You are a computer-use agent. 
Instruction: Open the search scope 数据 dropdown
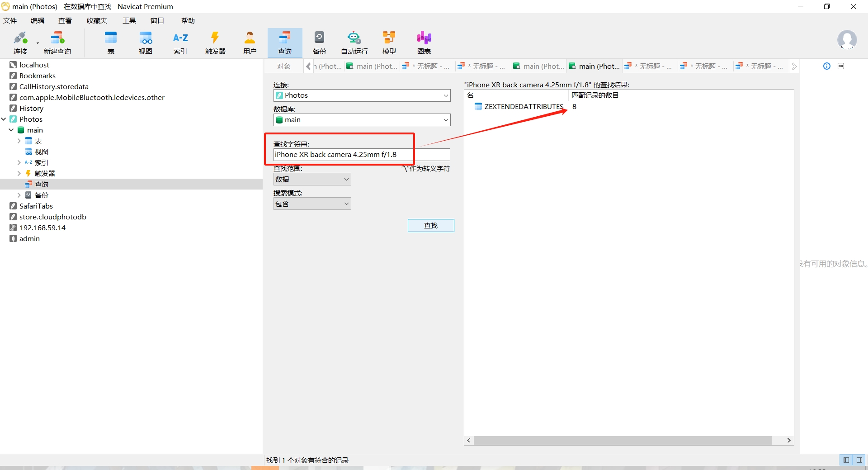pos(312,180)
